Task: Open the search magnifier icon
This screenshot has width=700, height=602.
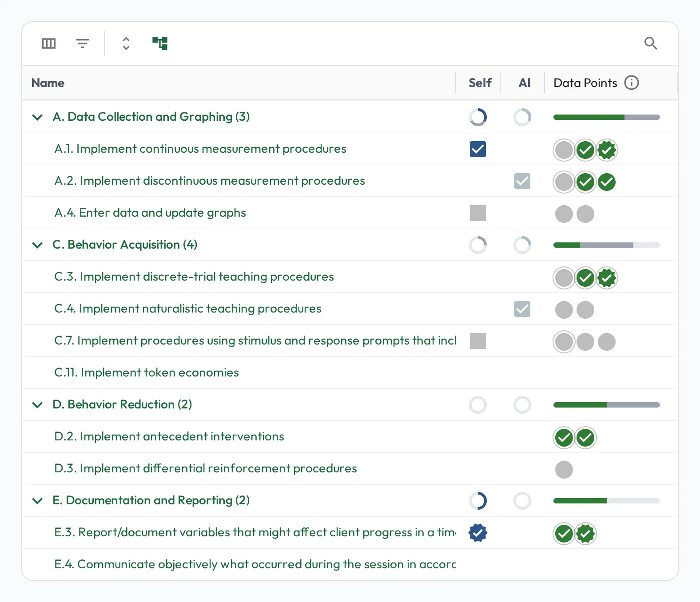Action: 651,44
